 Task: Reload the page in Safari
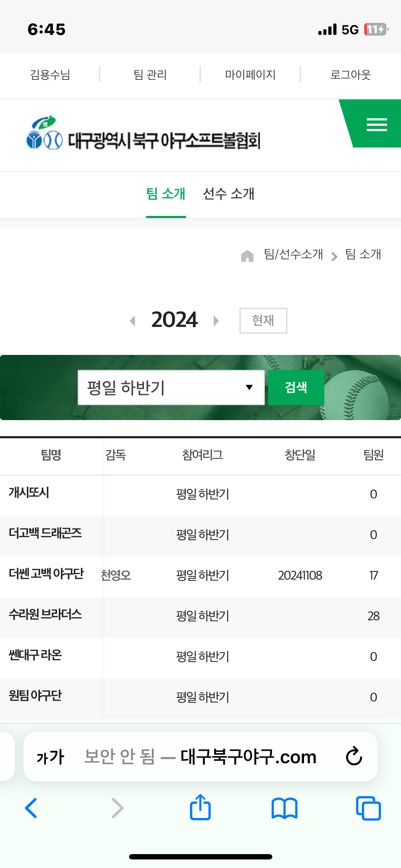coord(354,756)
